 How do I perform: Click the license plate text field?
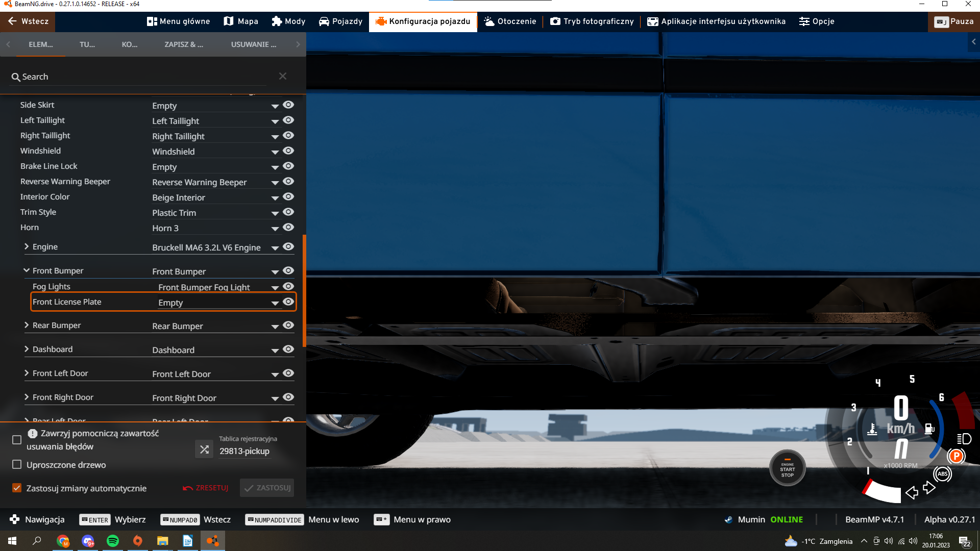pyautogui.click(x=244, y=451)
